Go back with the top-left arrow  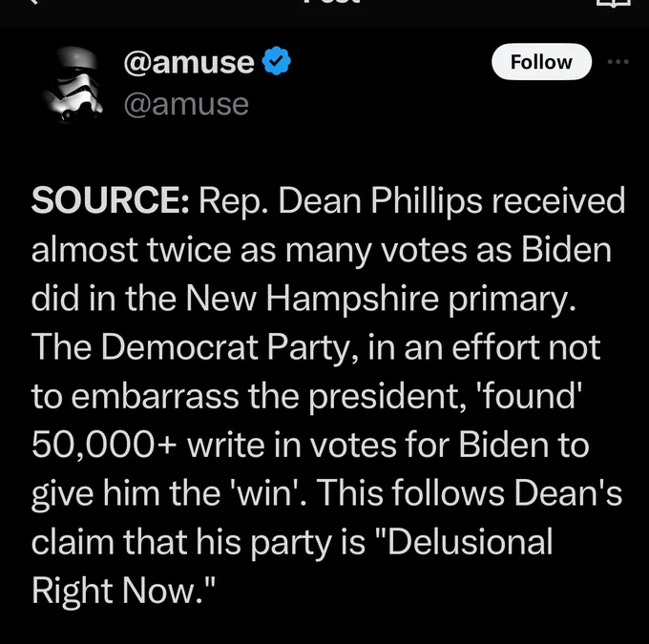point(35,2)
